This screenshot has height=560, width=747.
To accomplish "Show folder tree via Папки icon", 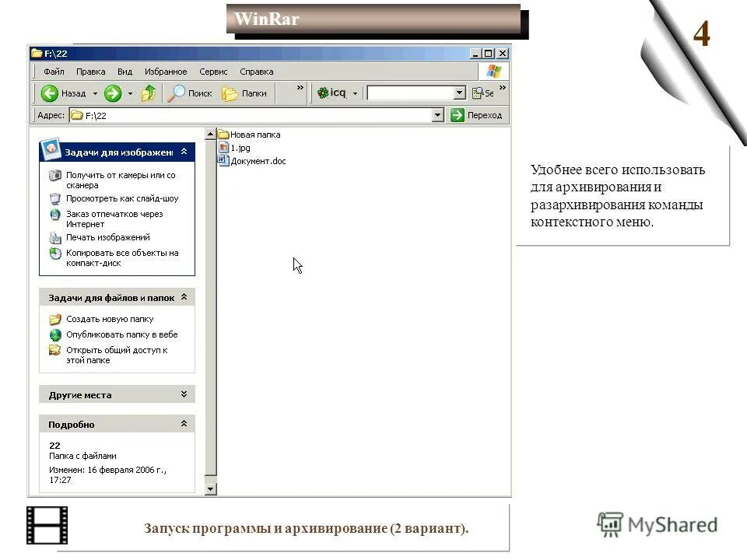I will (229, 93).
